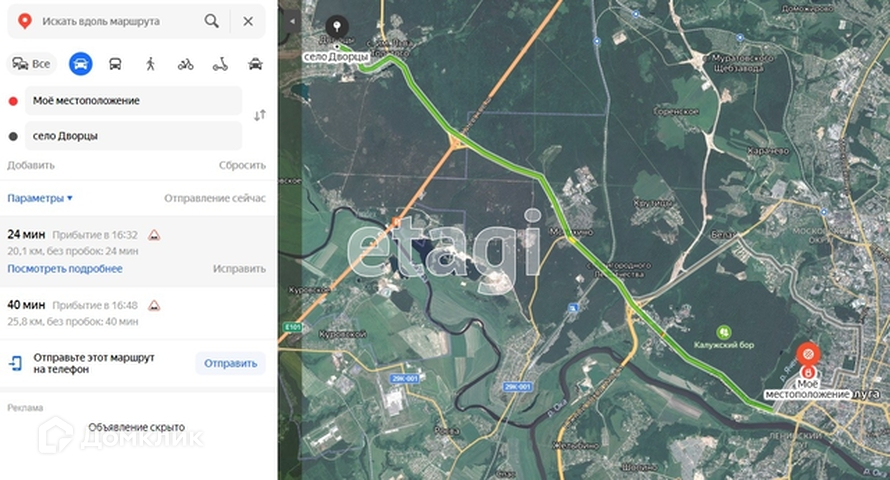Click the search magnifier icon
The image size is (890, 480).
[x=211, y=22]
